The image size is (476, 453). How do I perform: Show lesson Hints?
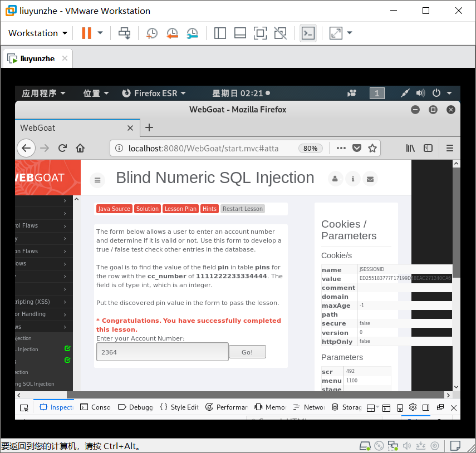coord(209,209)
